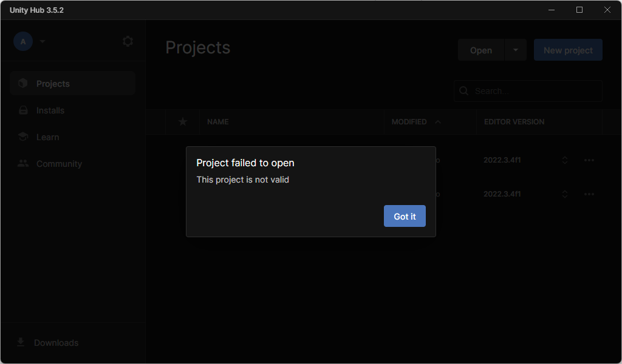This screenshot has height=364, width=622.
Task: Open Unity Hub preferences via gear icon
Action: click(128, 41)
